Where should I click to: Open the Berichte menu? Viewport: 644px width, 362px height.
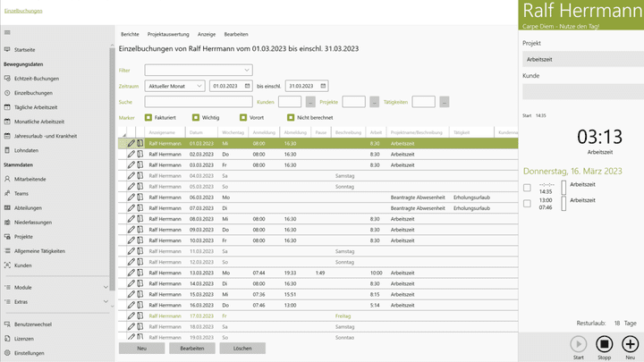click(x=130, y=35)
